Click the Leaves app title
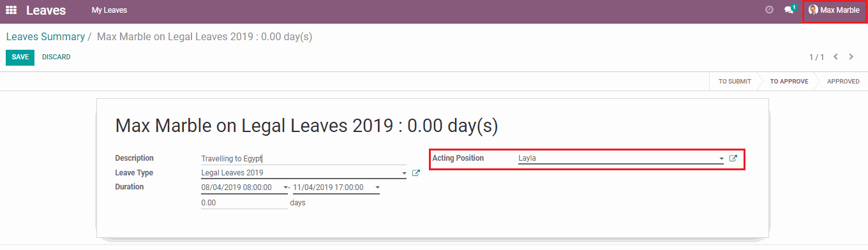Screen dimensions: 868x250 [47, 10]
